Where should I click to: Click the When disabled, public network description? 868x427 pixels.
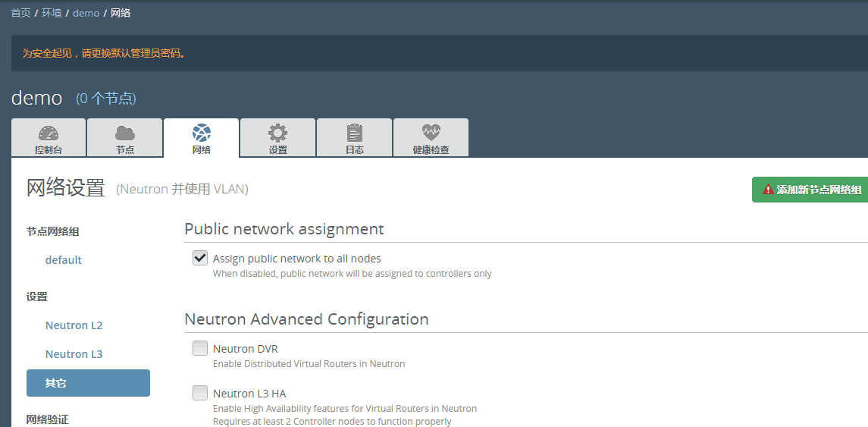click(352, 274)
